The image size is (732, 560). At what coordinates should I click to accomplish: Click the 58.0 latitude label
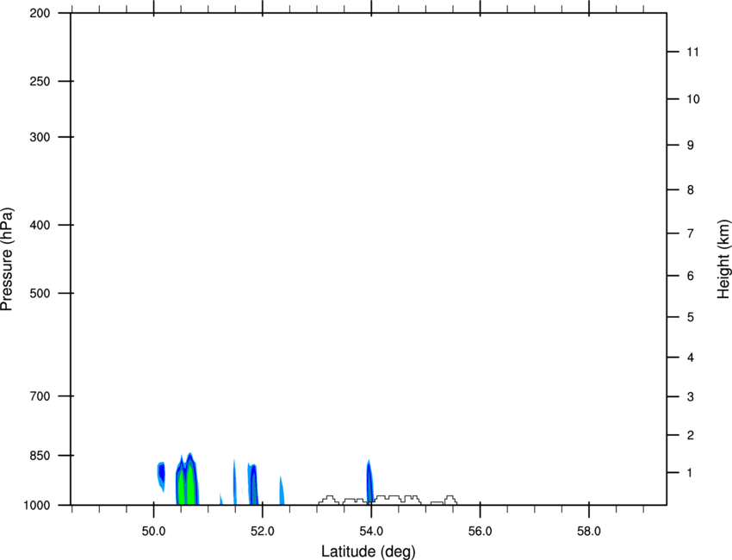coord(589,532)
